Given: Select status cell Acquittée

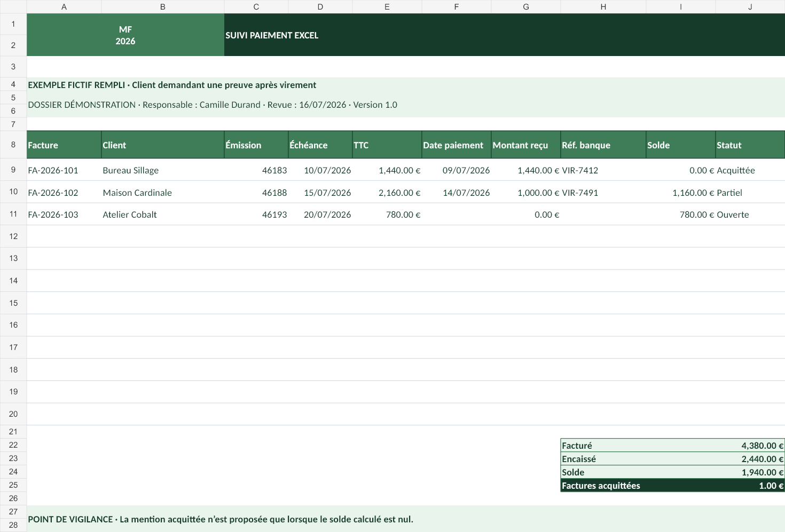Looking at the screenshot, I should (750, 170).
